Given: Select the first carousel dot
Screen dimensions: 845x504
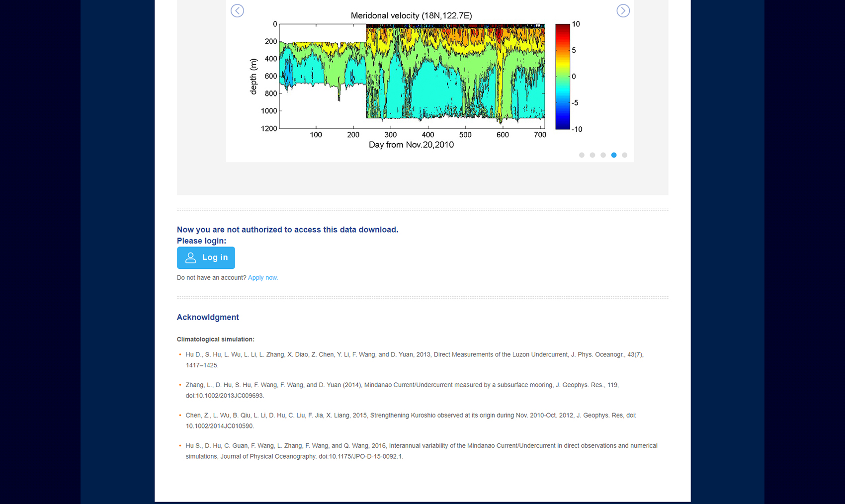Looking at the screenshot, I should point(582,155).
